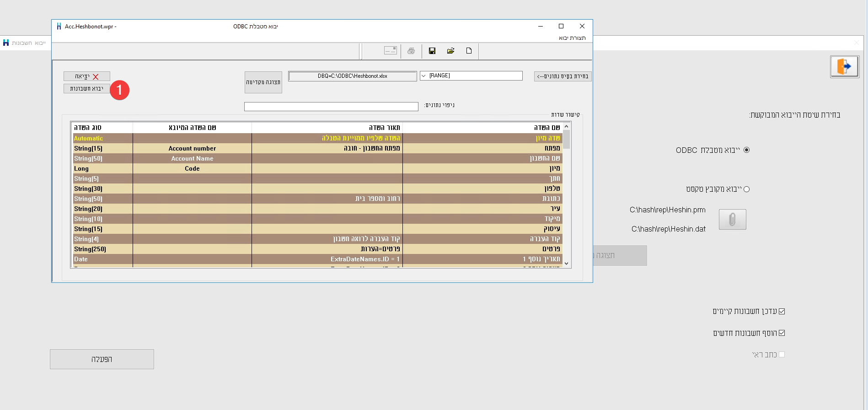
Task: Toggle the update existing accounts checkbox
Action: tap(782, 312)
